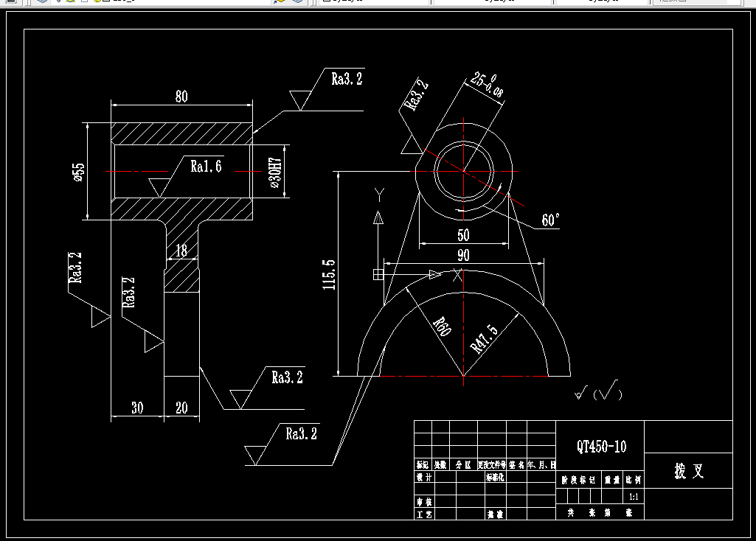Select the general roughness symbol in parentheses
Viewport: 756px width, 541px height.
608,391
